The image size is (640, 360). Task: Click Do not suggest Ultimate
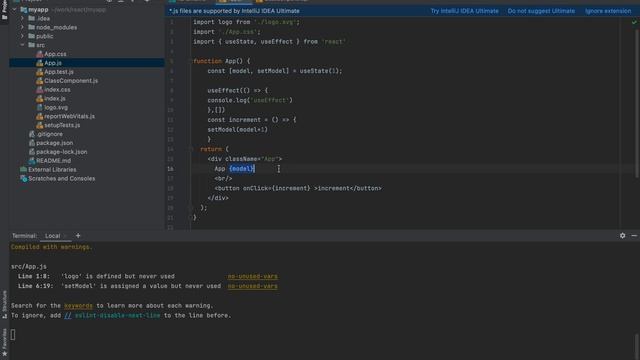pos(541,11)
